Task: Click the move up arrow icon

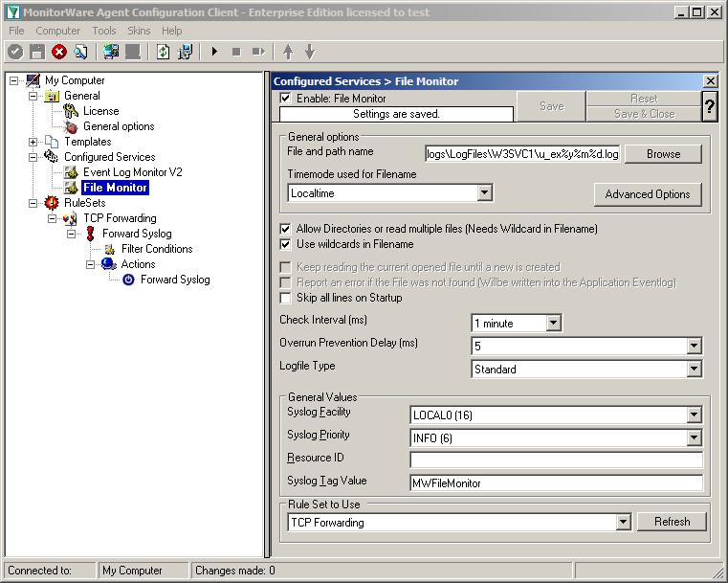Action: pyautogui.click(x=288, y=52)
